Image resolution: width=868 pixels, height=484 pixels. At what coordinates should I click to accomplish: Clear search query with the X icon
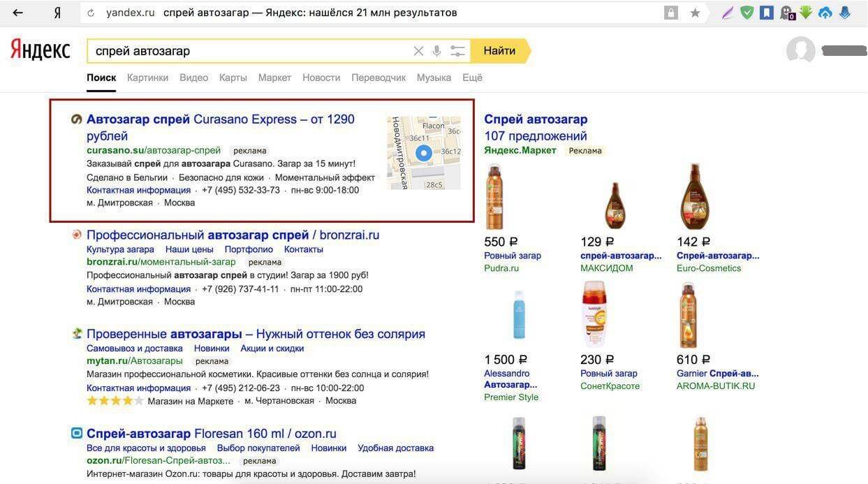pyautogui.click(x=418, y=51)
